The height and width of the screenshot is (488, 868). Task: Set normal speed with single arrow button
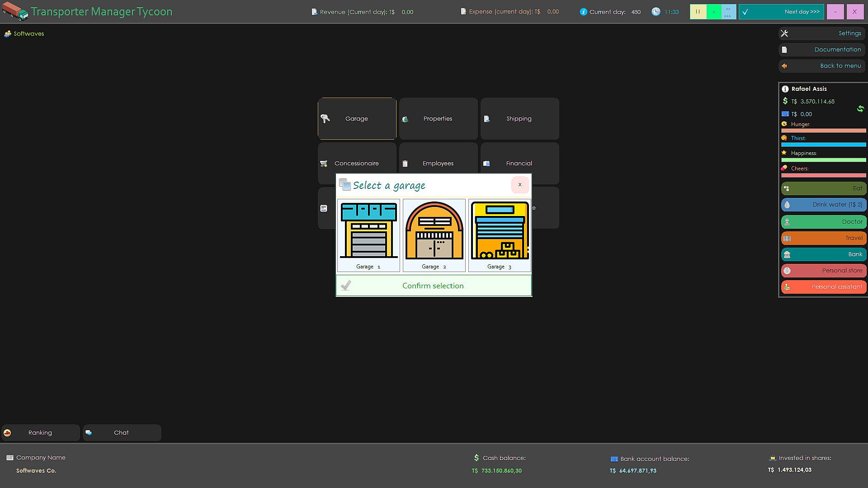coord(713,12)
